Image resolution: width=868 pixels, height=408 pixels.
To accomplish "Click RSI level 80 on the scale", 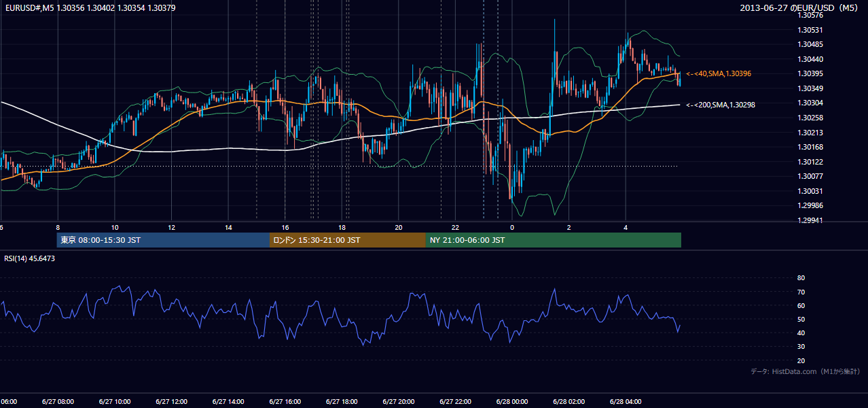I will coord(801,278).
